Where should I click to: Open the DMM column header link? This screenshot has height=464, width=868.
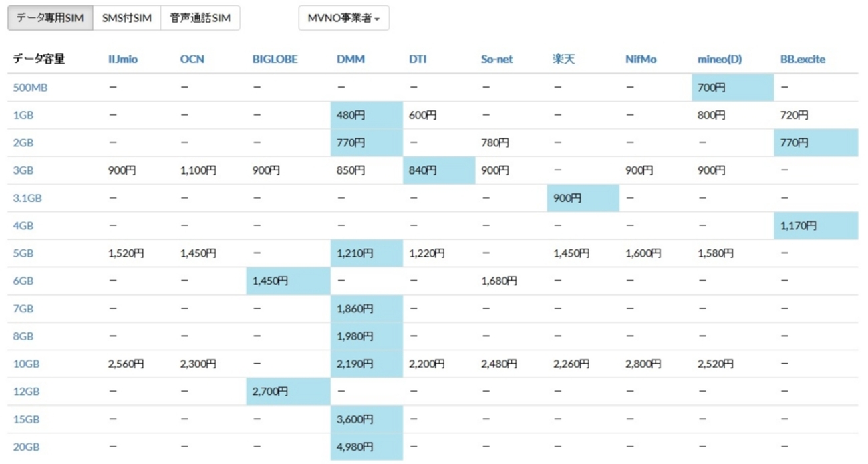tap(351, 59)
